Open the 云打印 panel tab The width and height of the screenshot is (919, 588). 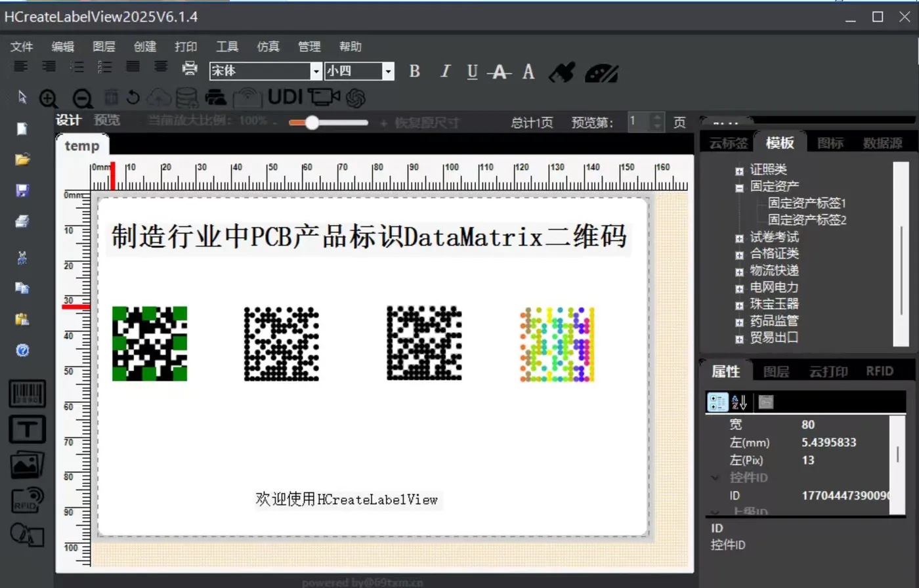coord(828,371)
